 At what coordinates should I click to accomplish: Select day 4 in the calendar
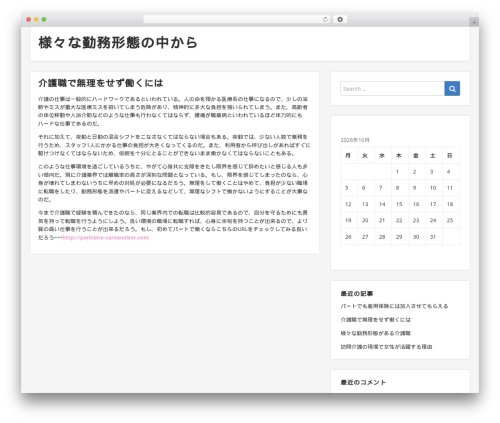(x=449, y=172)
